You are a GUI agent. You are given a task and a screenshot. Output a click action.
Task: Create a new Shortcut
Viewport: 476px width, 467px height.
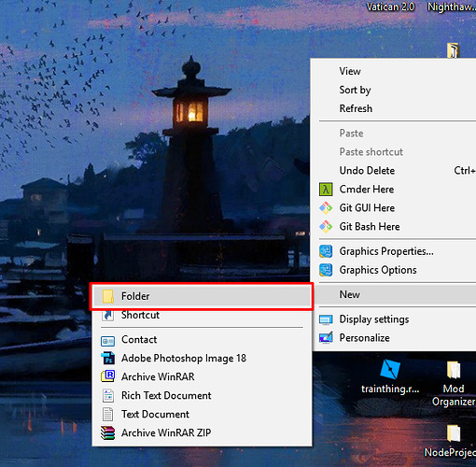click(x=202, y=315)
